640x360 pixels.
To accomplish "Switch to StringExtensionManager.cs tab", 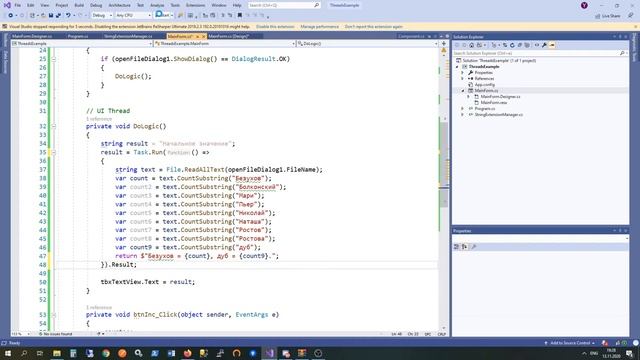I will click(x=128, y=36).
